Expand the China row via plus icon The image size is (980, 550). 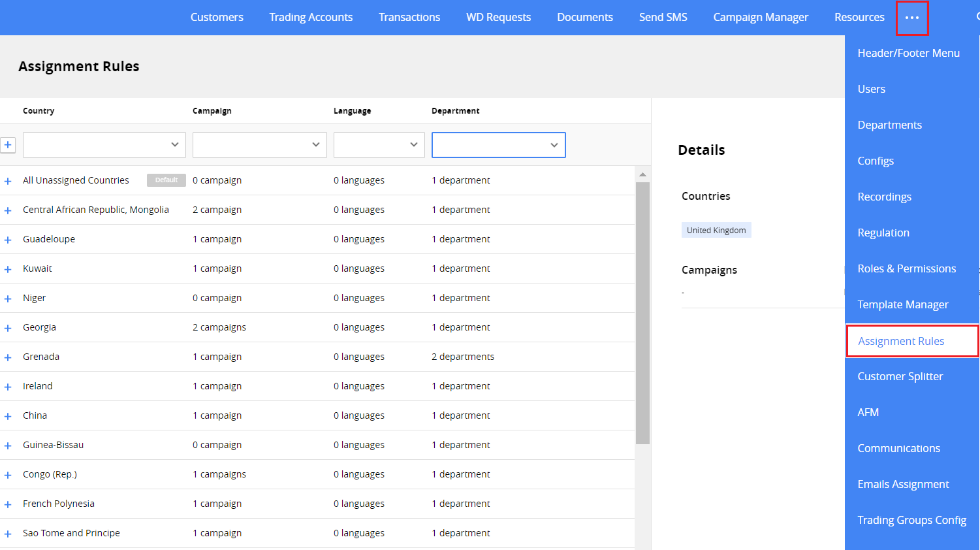(8, 415)
